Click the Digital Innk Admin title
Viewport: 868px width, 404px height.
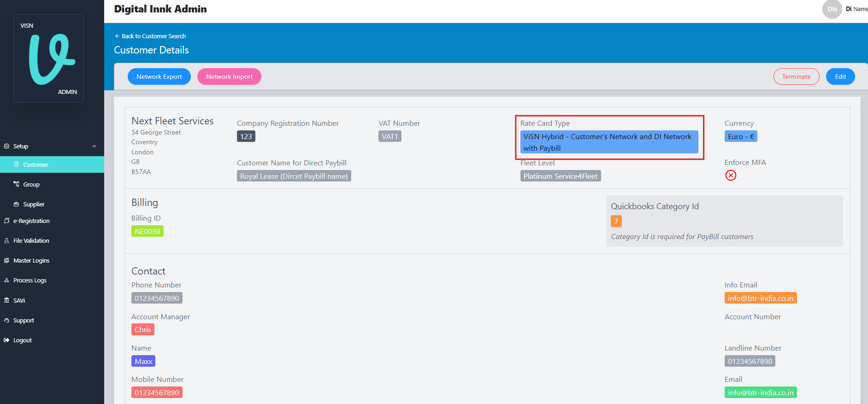click(160, 9)
